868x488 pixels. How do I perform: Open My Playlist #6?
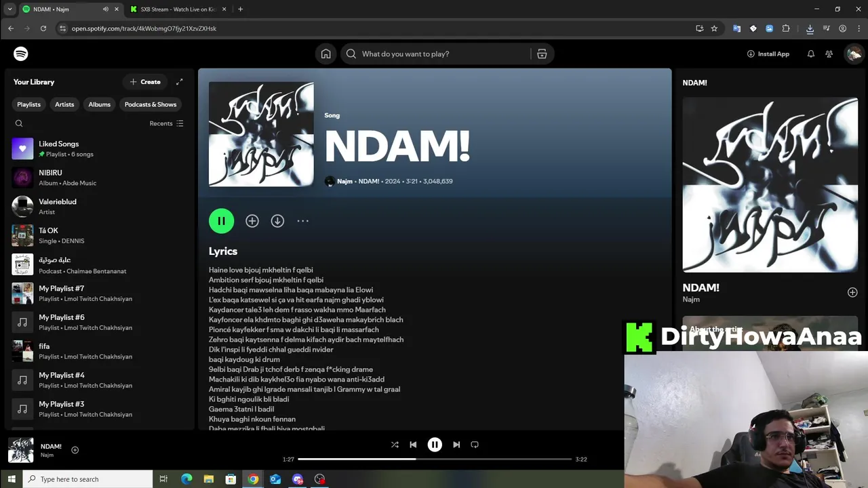point(100,322)
